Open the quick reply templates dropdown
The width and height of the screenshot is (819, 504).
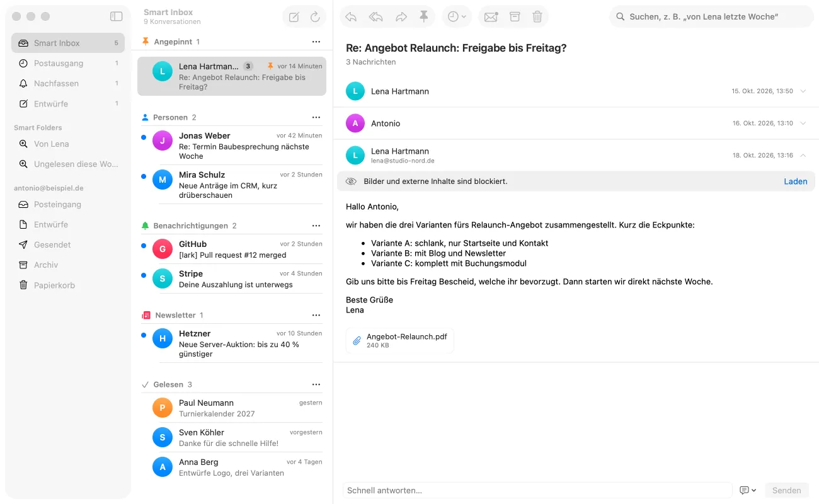(x=748, y=490)
